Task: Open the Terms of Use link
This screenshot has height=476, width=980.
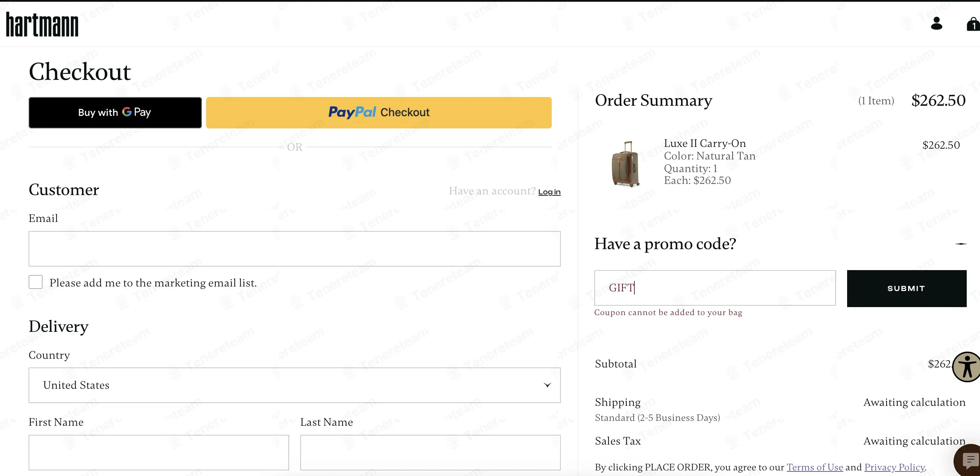Action: (814, 467)
